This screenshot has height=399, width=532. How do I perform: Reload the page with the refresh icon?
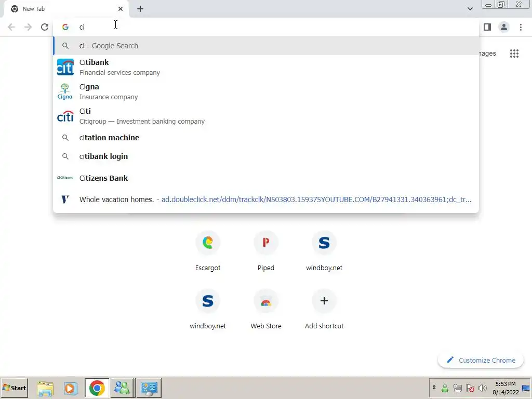click(45, 27)
